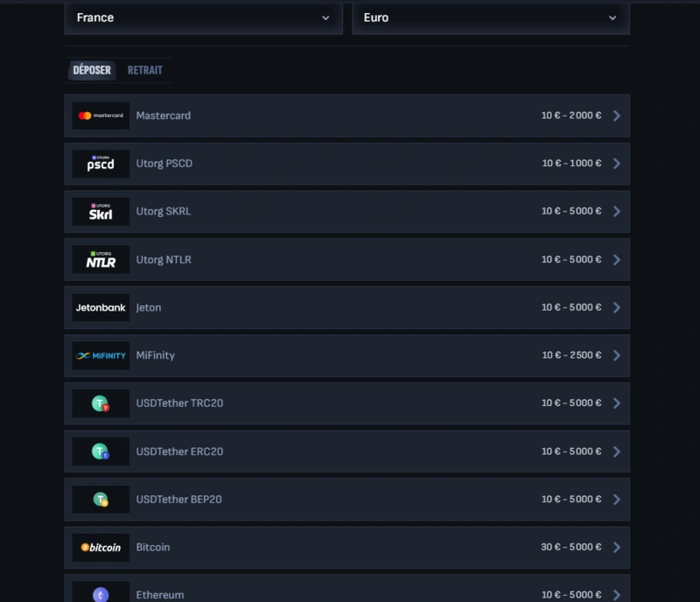
Task: Select the Ethereum coin icon
Action: (99, 594)
